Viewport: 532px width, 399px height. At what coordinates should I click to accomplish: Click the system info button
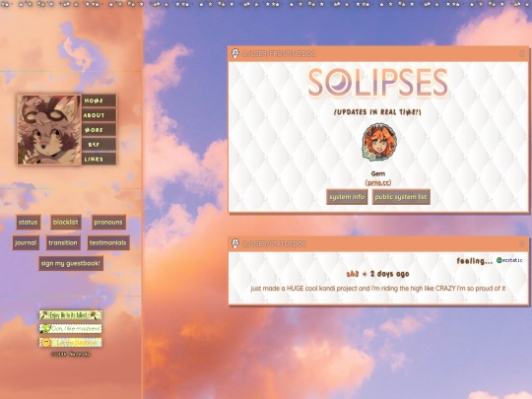(x=347, y=197)
